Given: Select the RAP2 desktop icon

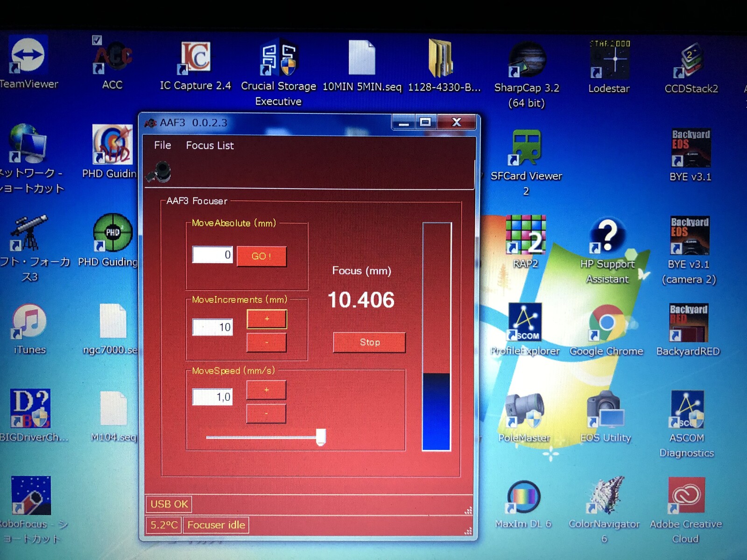Looking at the screenshot, I should [526, 242].
